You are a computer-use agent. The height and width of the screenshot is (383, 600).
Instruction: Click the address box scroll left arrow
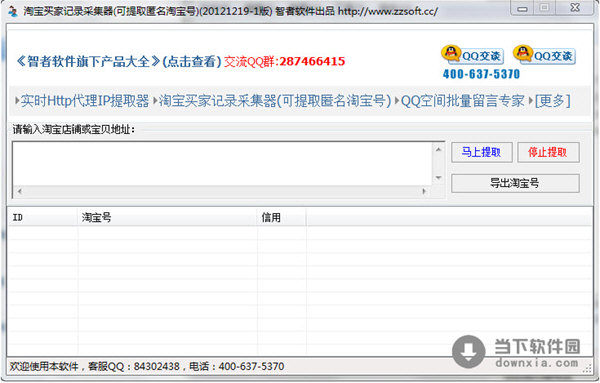(19, 191)
